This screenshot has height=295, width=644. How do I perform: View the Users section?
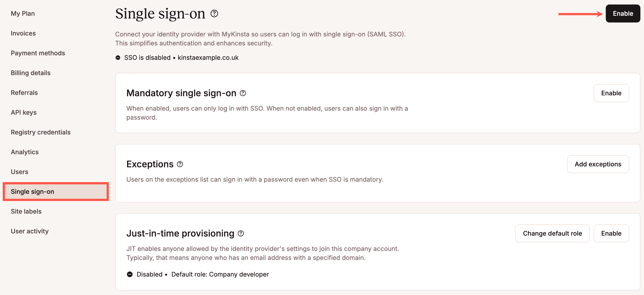coord(19,172)
